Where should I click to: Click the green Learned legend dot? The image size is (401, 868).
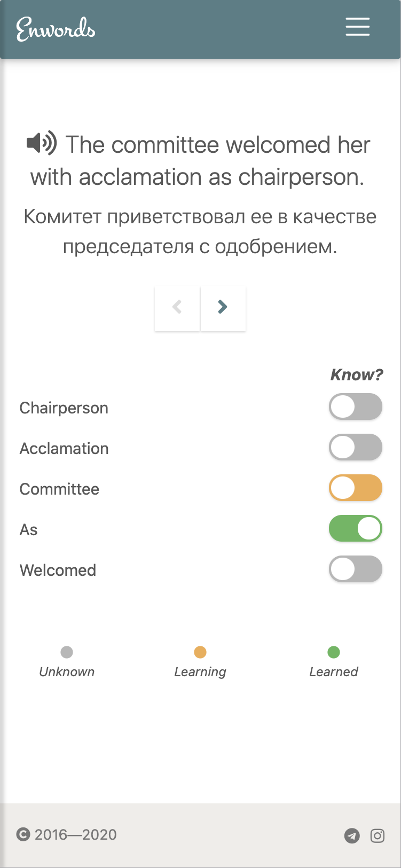(334, 652)
